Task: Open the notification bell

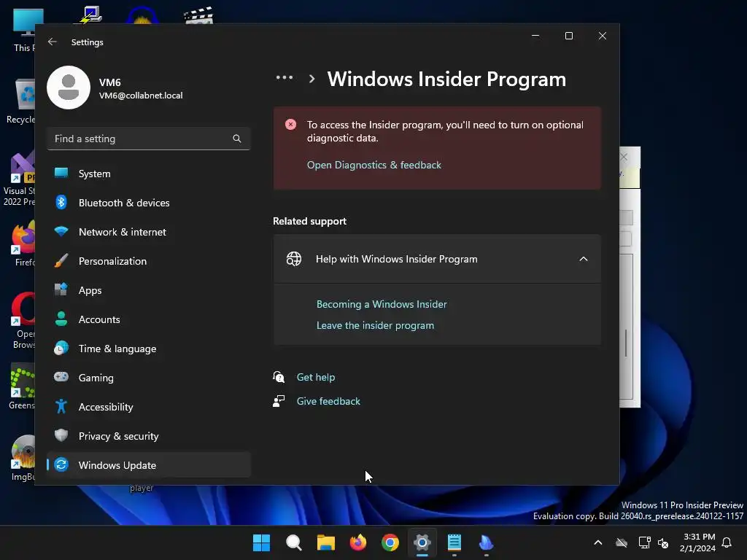Action: pos(727,542)
